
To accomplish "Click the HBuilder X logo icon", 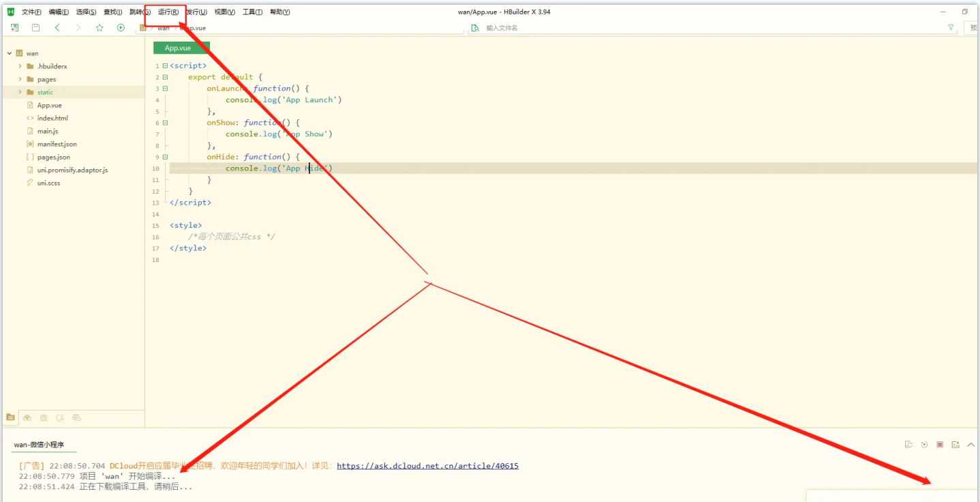I will coord(10,12).
